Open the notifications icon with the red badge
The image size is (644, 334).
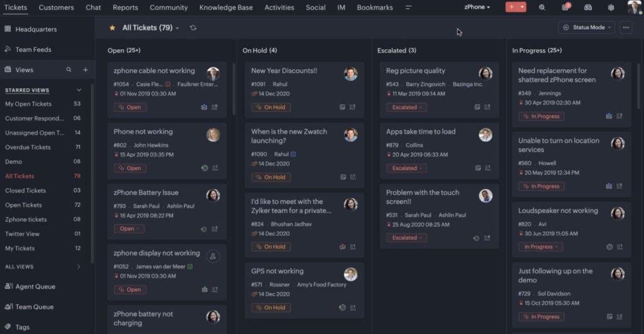click(566, 7)
